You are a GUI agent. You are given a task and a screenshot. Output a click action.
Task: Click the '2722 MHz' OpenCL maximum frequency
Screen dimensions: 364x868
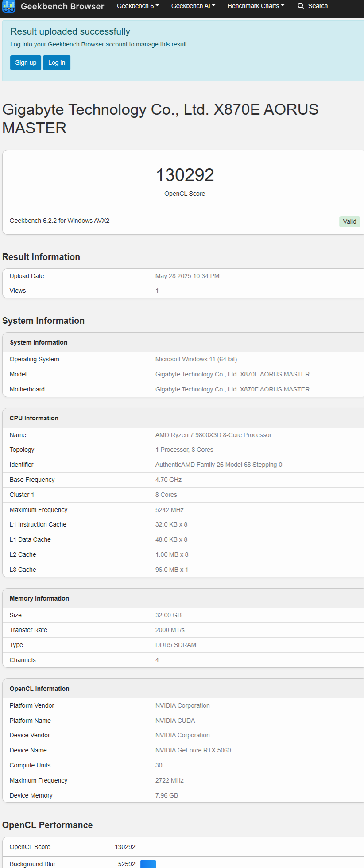pyautogui.click(x=170, y=780)
